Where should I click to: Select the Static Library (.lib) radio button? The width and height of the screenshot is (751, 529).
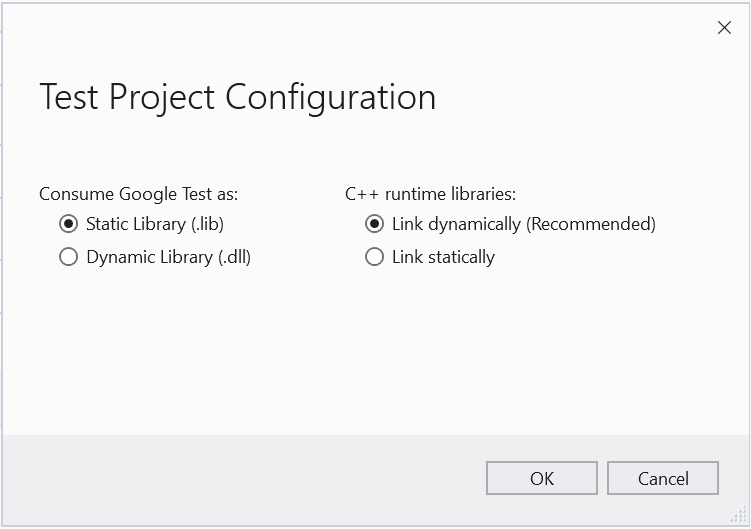[69, 224]
